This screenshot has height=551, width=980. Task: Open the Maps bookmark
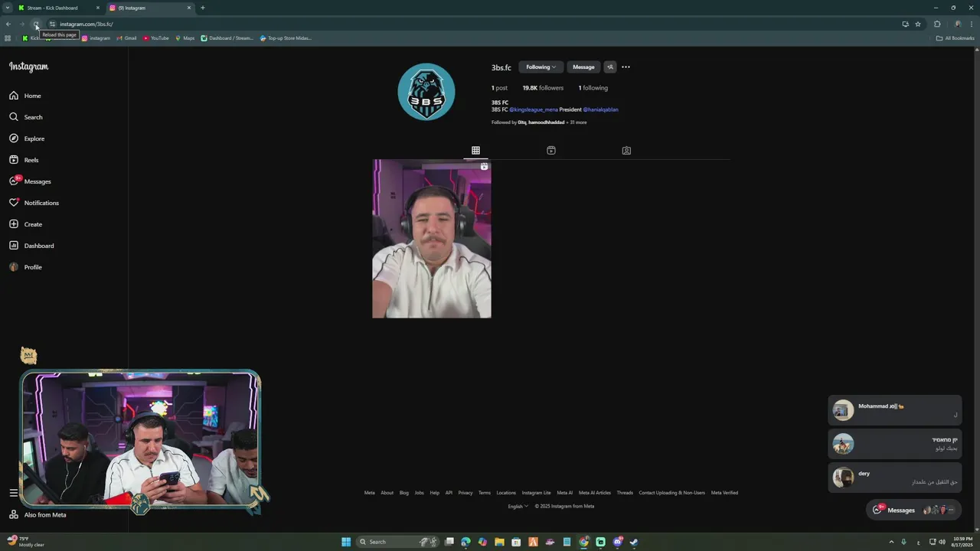[185, 38]
